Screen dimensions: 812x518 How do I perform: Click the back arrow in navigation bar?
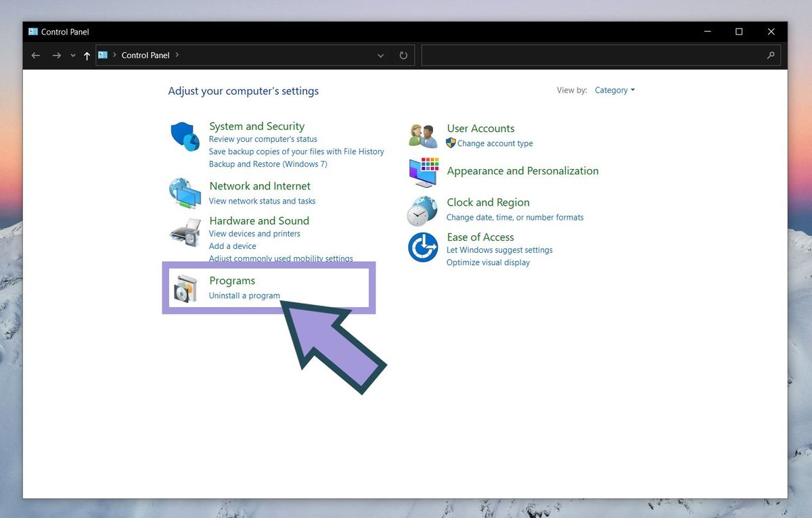pos(36,55)
